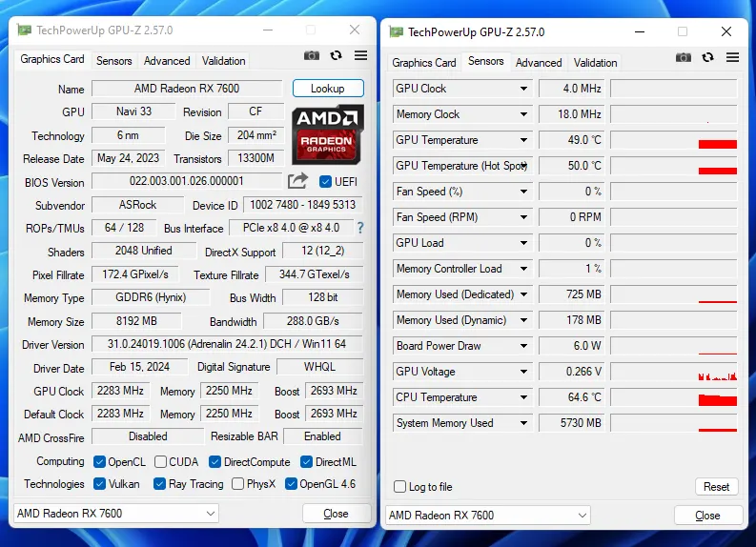Click GPU Voltage history graph
The width and height of the screenshot is (756, 547).
tap(674, 372)
